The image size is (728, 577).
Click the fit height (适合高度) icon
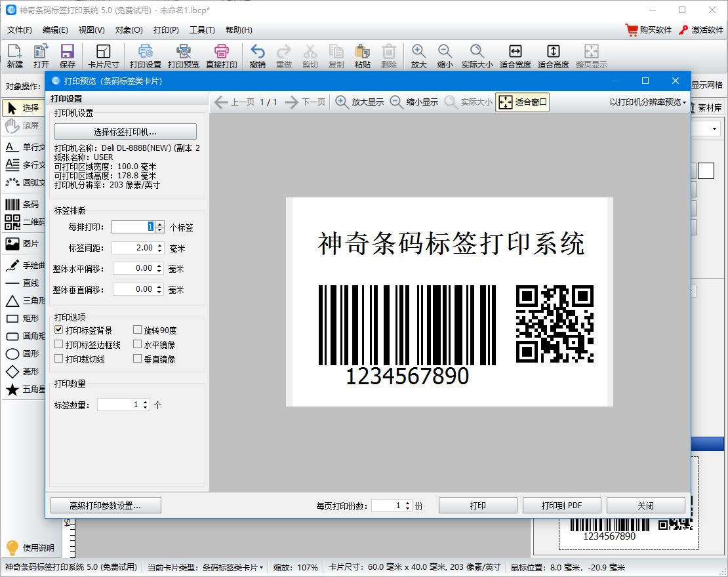554,56
